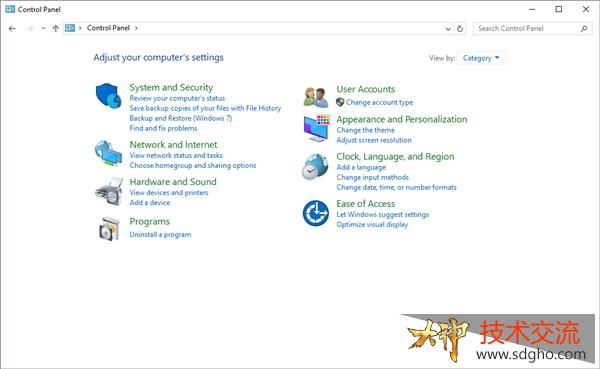
Task: Open the User Accounts heading link
Action: coord(366,89)
